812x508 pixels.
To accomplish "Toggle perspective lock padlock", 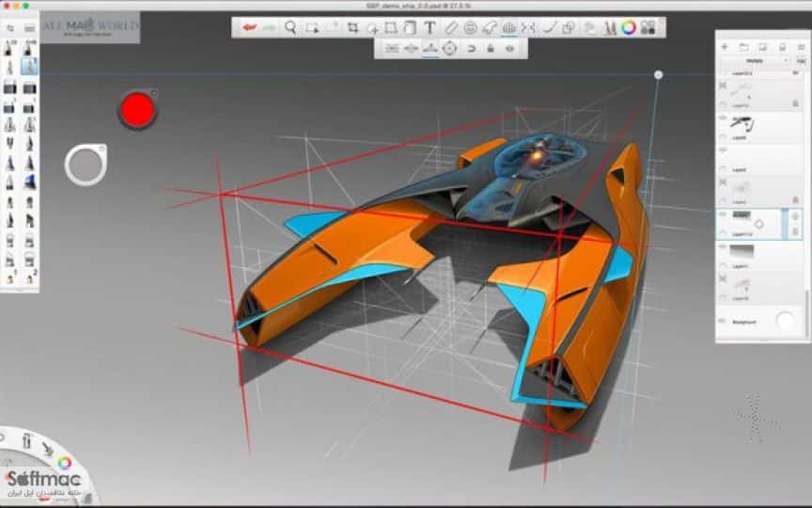I will 491,49.
